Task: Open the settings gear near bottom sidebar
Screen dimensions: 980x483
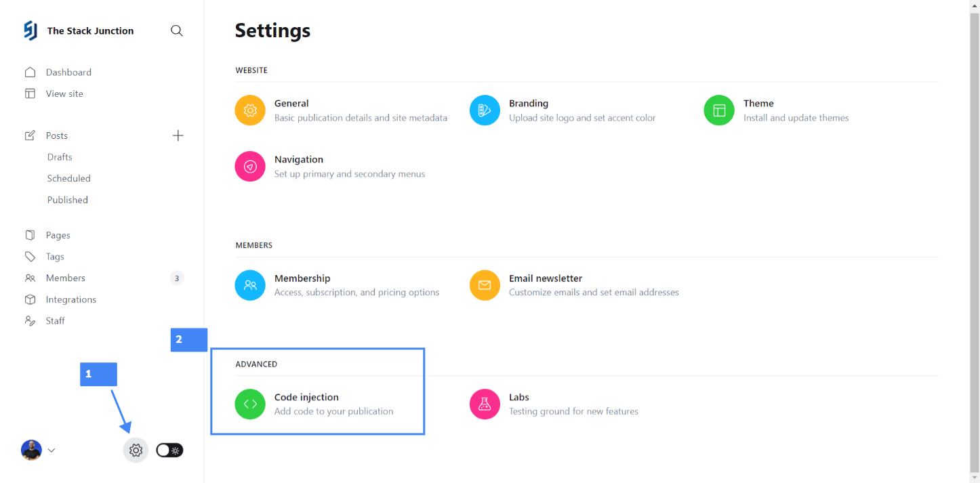Action: pyautogui.click(x=136, y=450)
